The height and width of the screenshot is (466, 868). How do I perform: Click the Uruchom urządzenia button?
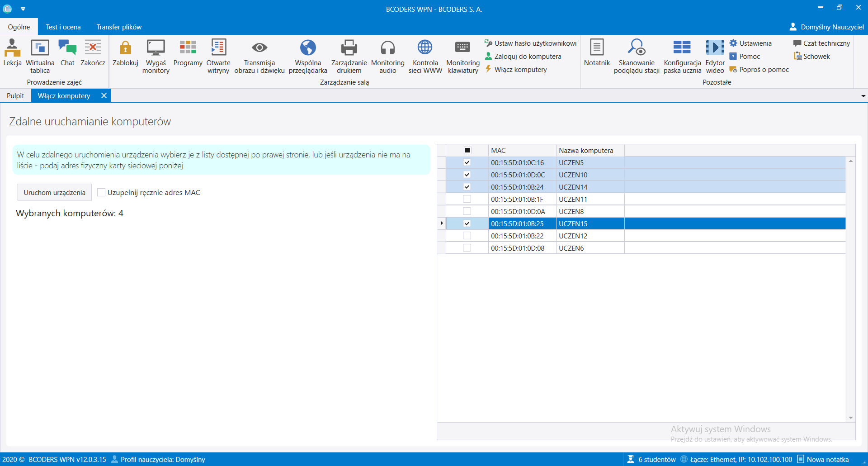(x=55, y=192)
